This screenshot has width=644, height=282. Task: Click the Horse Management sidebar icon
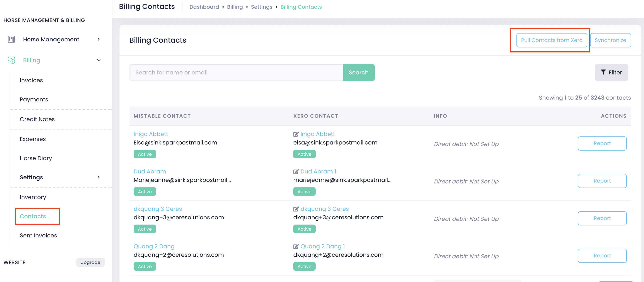[x=11, y=39]
